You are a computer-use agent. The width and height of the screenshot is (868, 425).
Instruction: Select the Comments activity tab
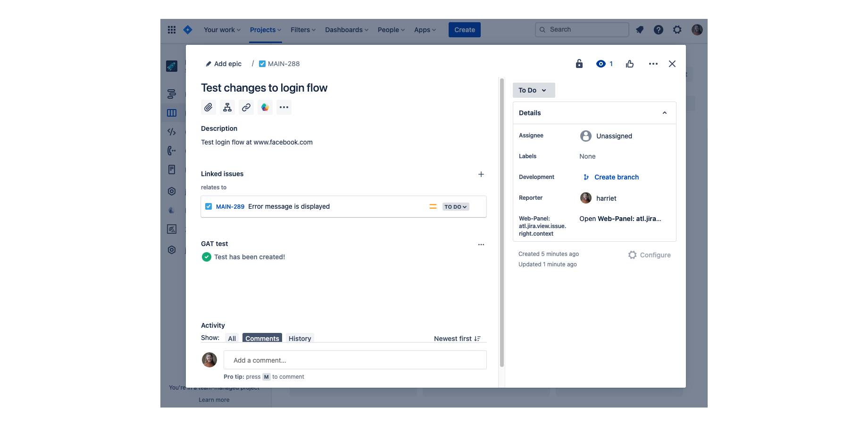(262, 338)
